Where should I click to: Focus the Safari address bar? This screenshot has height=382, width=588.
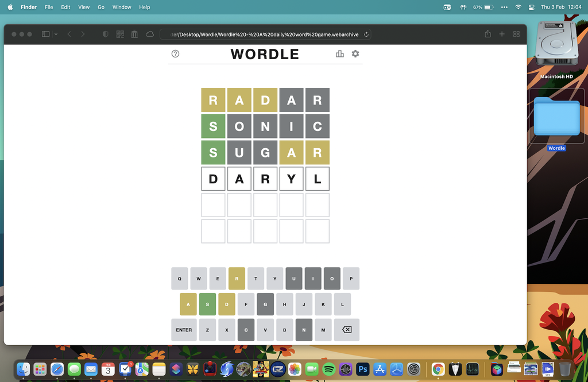pyautogui.click(x=265, y=34)
